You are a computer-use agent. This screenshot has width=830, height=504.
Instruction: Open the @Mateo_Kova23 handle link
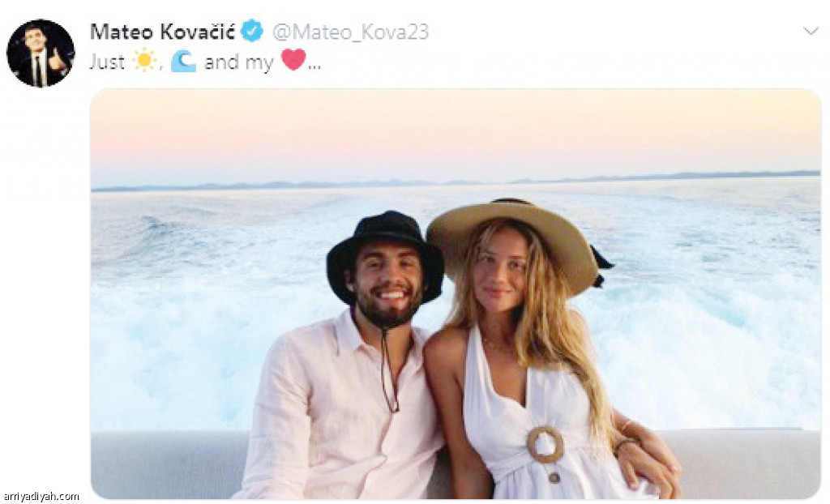[350, 32]
